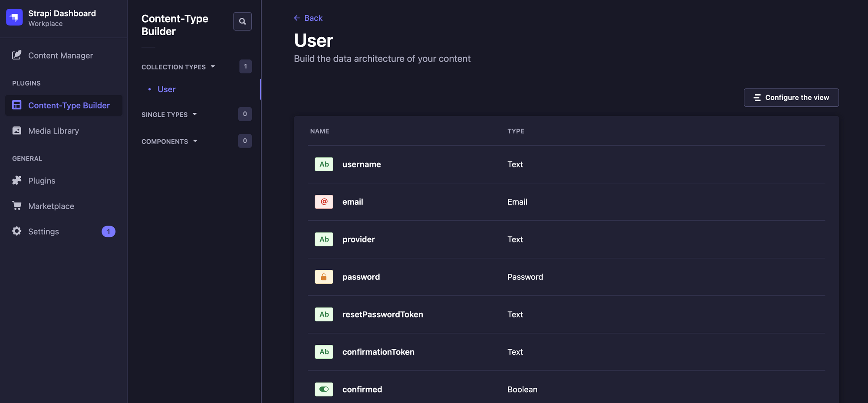Click the Settings gear icon
Viewport: 868px width, 403px height.
(x=16, y=231)
